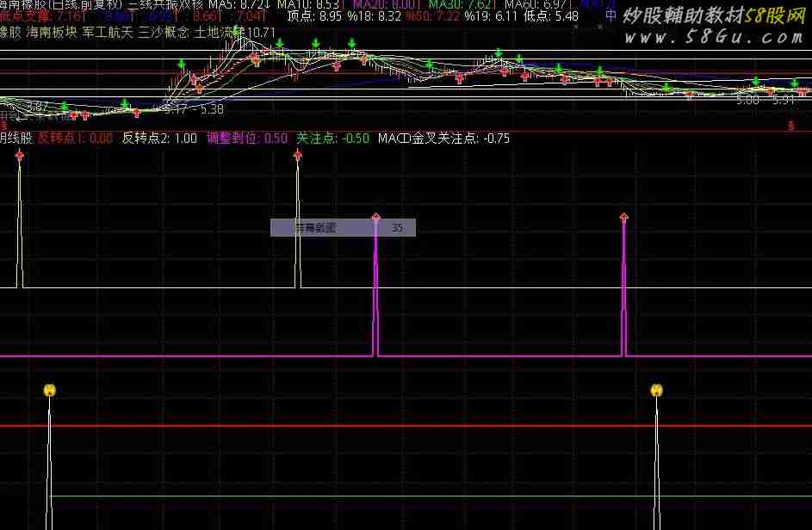Select the MA5: 8.72 label
Image resolution: width=812 pixels, height=530 pixels.
(239, 4)
